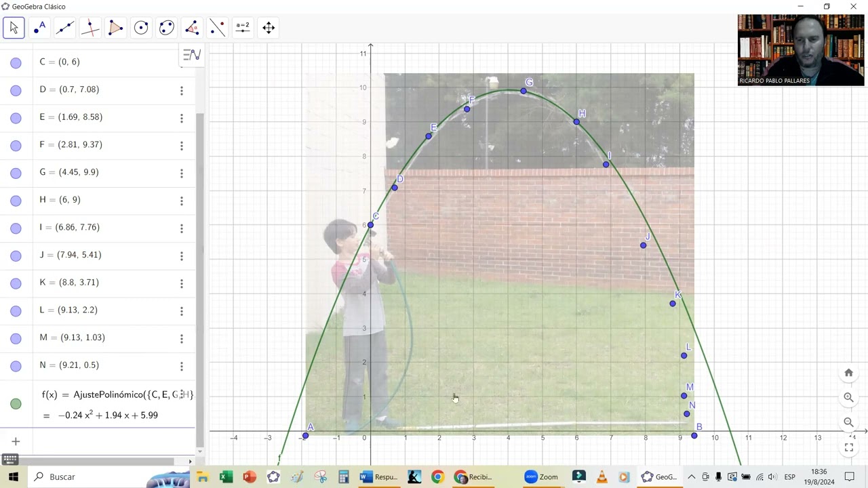Select the Slider a=2 tool
Viewport: 868px width, 488px height.
pyautogui.click(x=243, y=28)
